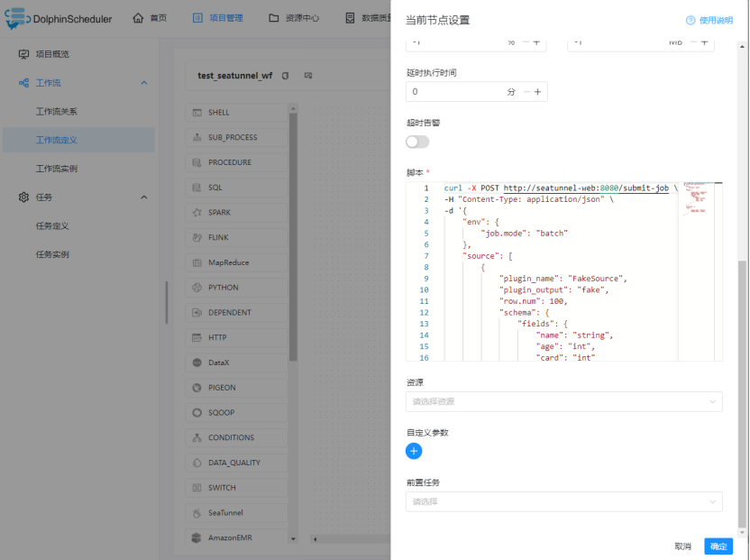Select the MapReduce task icon
The width and height of the screenshot is (750, 560).
coord(197,262)
